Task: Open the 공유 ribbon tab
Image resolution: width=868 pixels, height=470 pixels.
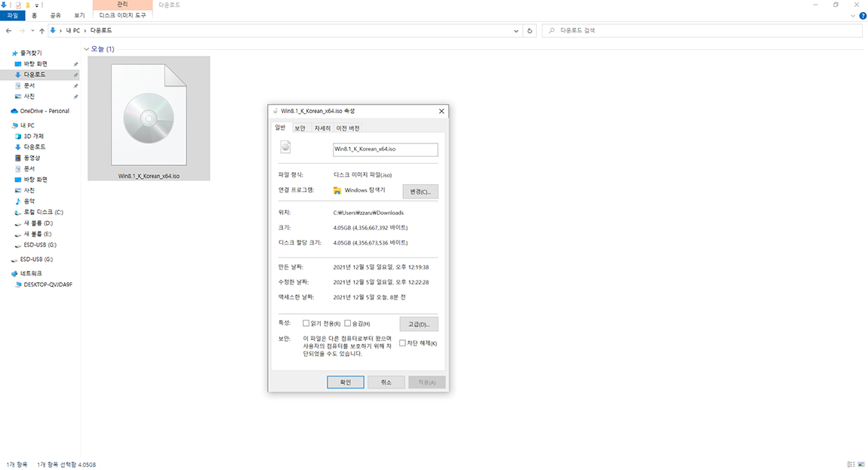Action: (55, 16)
